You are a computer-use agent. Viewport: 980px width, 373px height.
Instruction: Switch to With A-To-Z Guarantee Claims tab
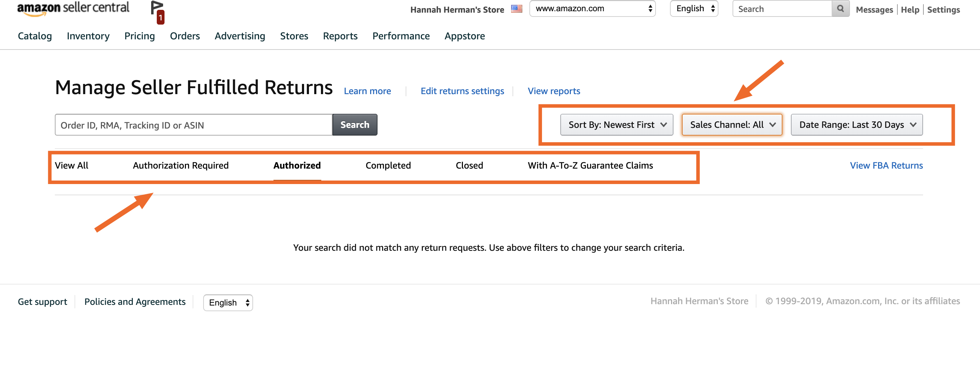[x=590, y=165]
